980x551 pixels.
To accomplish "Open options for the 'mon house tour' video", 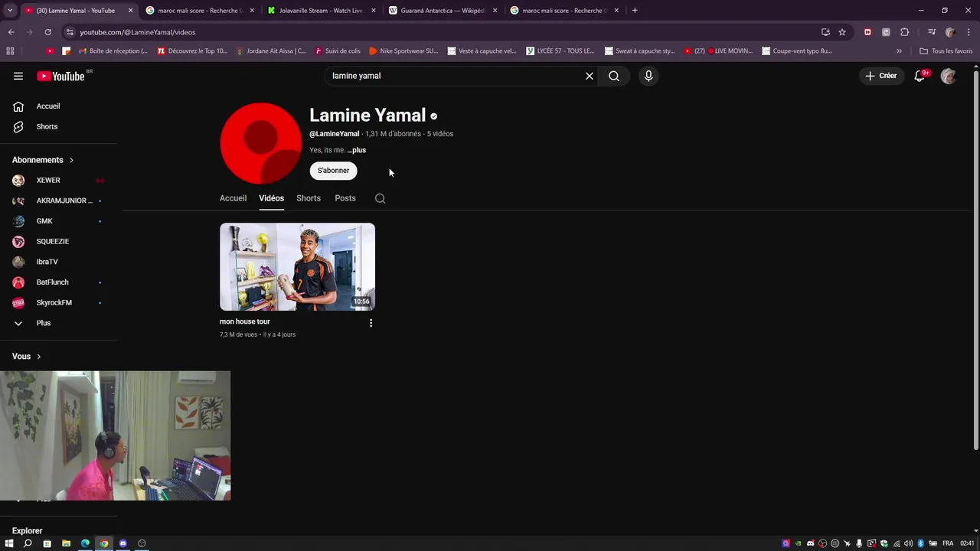I will tap(371, 323).
